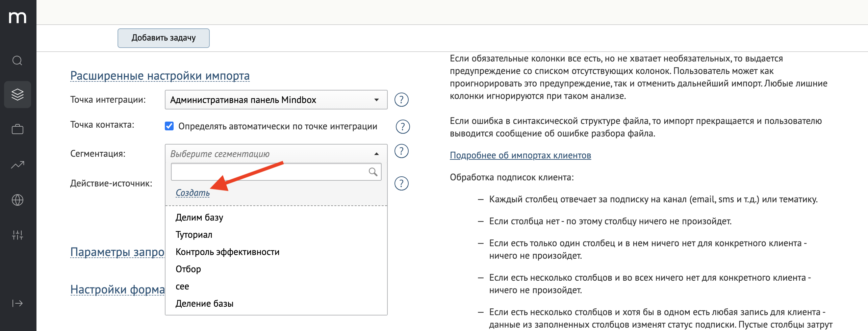Show help for Сегментация field
868x331 pixels.
point(402,151)
